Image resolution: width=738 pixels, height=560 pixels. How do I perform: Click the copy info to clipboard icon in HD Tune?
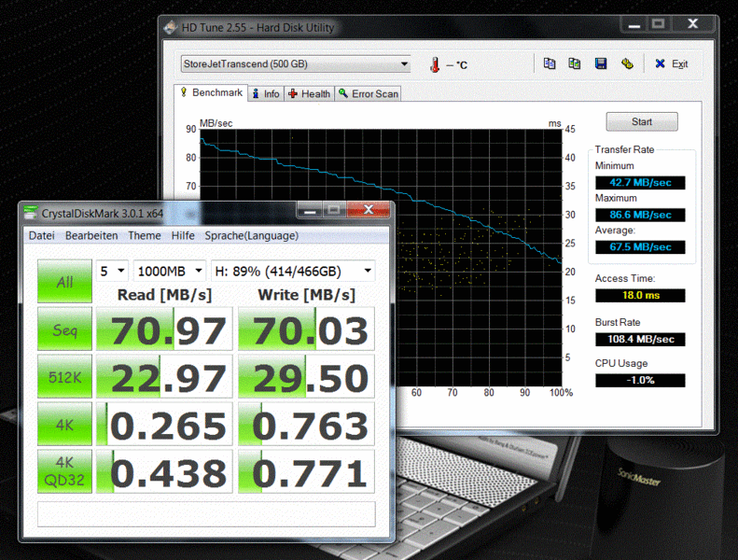(550, 63)
